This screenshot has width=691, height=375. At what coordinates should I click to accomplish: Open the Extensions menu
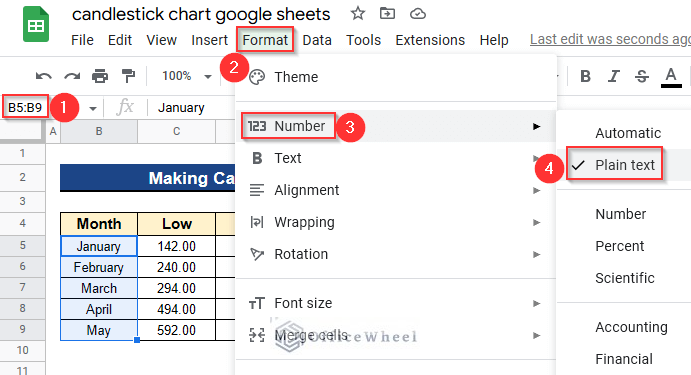(430, 40)
